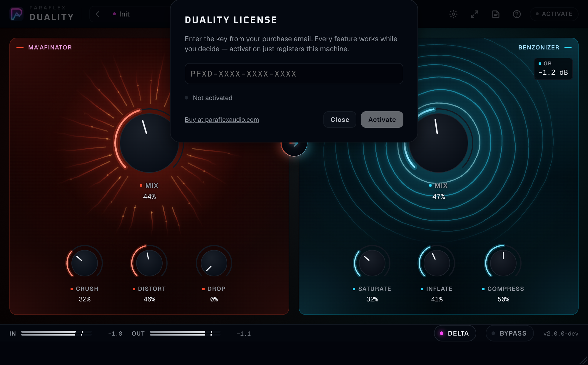This screenshot has height=365, width=588.
Task: Click the Paraflex Duality logo icon
Action: (x=16, y=14)
